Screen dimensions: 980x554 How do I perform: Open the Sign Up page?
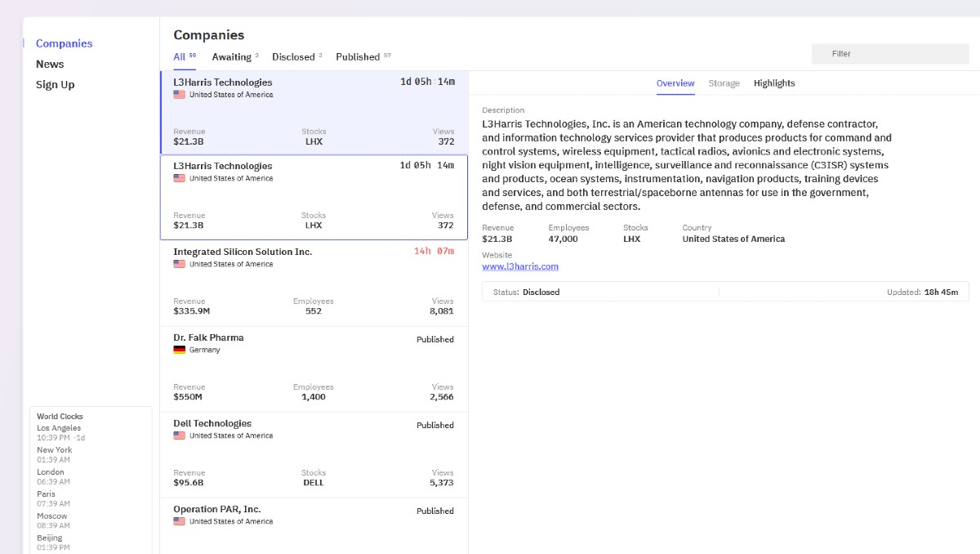(x=55, y=85)
